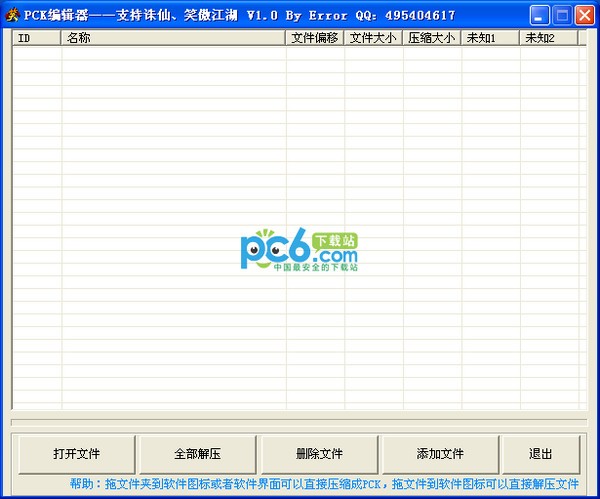Click the blue 帮助 help text

pos(324,484)
